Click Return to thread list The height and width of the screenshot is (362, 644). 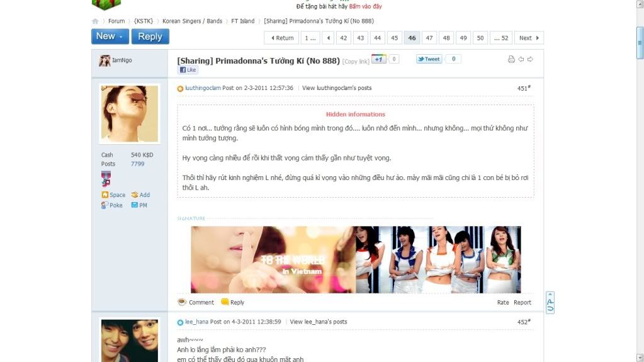pos(282,38)
